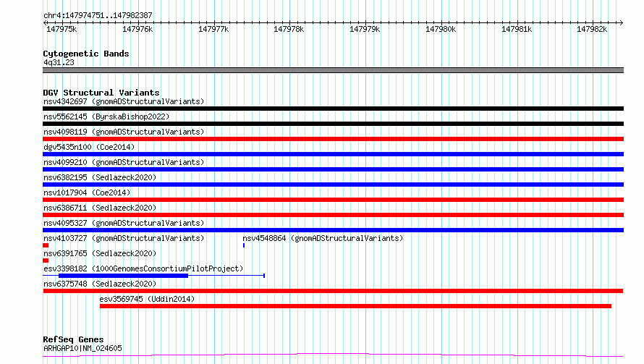Select variant label nsv5562145 (ByrskaBishop2022)

[x=106, y=117]
